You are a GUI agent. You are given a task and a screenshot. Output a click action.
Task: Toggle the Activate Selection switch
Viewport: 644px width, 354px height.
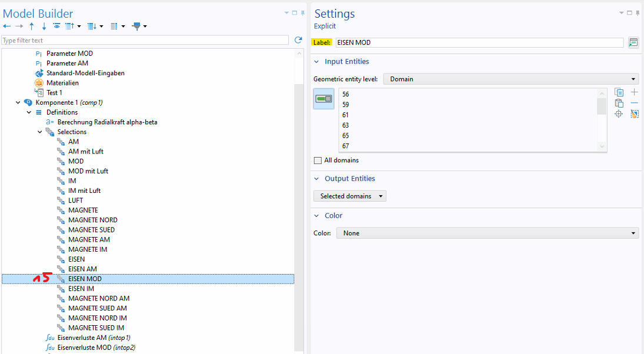(323, 99)
